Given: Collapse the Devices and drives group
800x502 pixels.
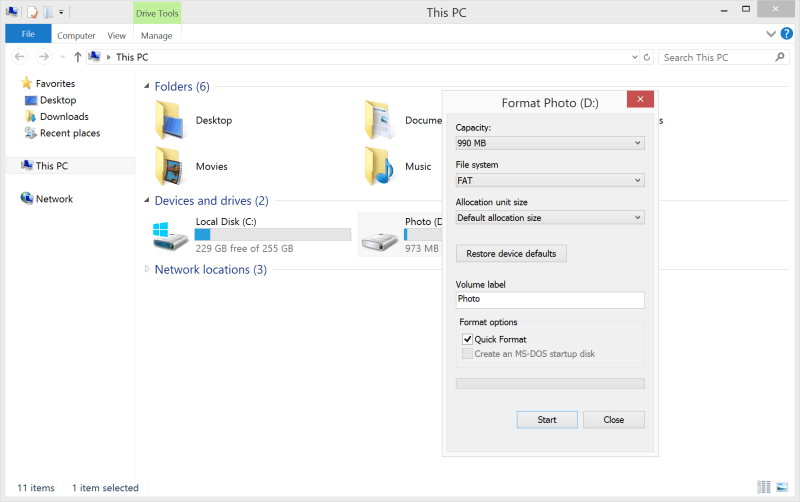Looking at the screenshot, I should coord(146,200).
